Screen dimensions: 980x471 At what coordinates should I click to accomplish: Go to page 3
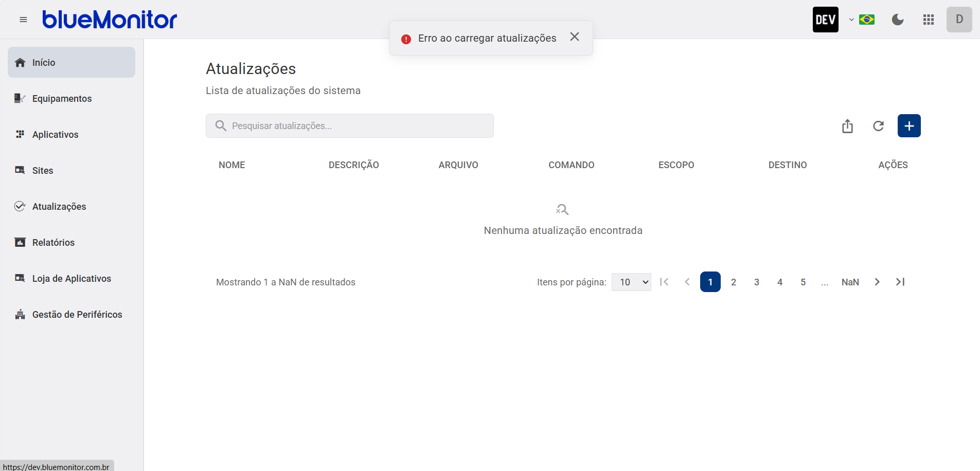click(x=757, y=282)
